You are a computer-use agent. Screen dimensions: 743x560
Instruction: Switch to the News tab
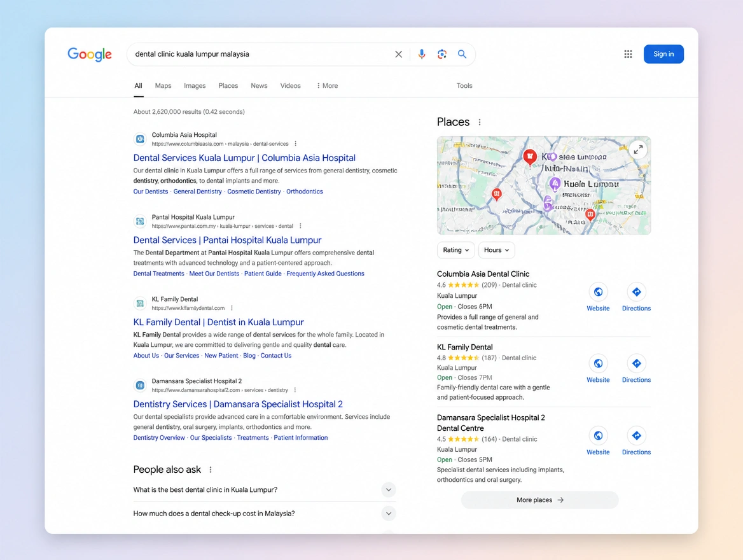[x=259, y=86]
